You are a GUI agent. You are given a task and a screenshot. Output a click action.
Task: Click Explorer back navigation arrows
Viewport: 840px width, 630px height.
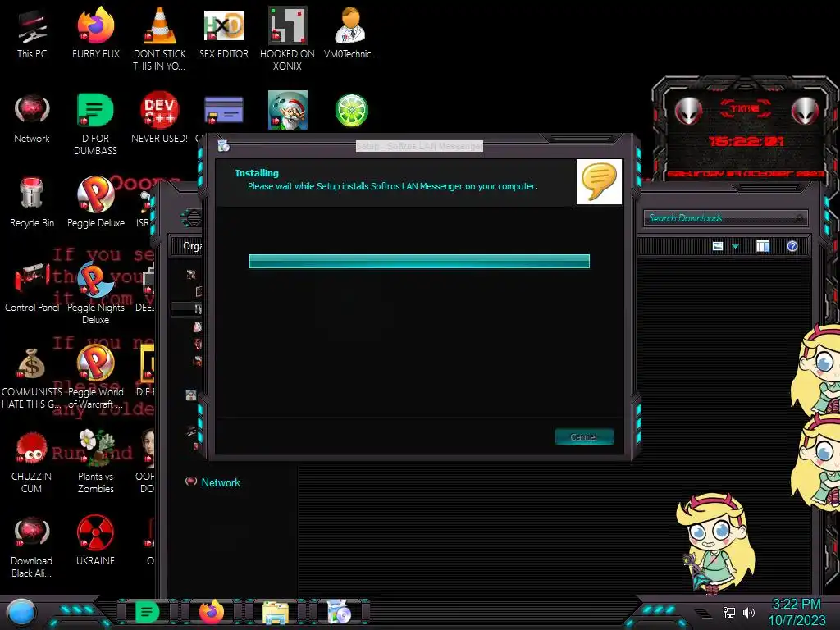(x=192, y=218)
